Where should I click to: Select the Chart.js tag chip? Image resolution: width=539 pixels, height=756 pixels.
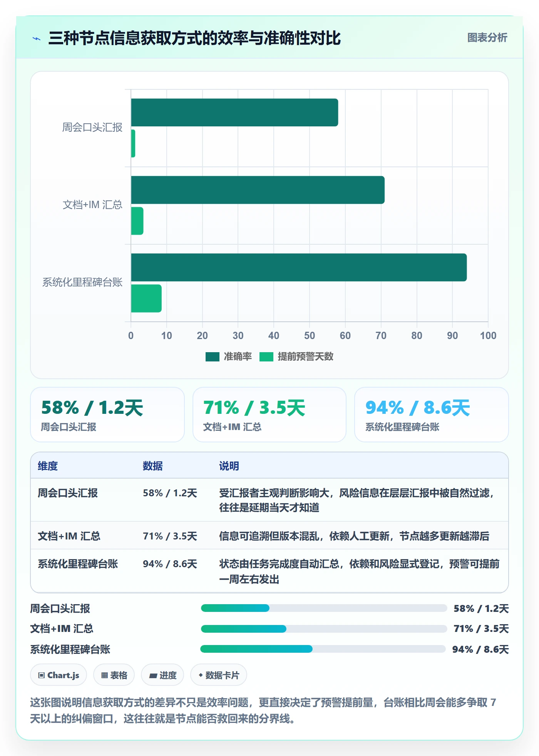tap(59, 675)
